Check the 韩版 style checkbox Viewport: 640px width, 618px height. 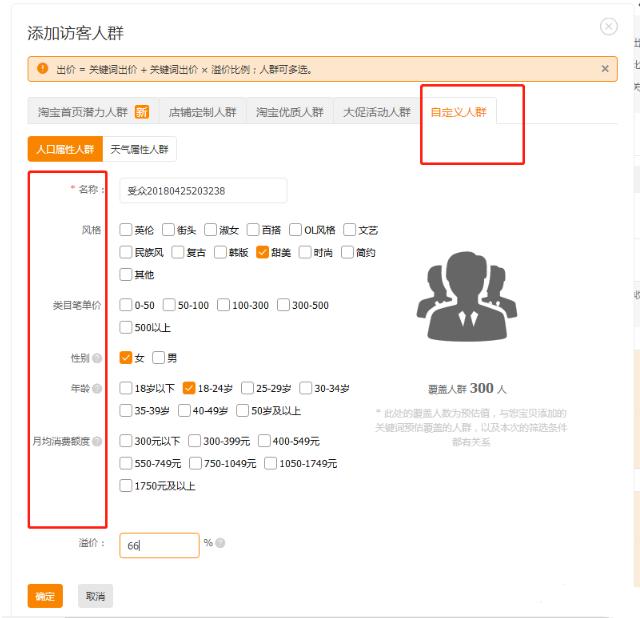pos(220,252)
